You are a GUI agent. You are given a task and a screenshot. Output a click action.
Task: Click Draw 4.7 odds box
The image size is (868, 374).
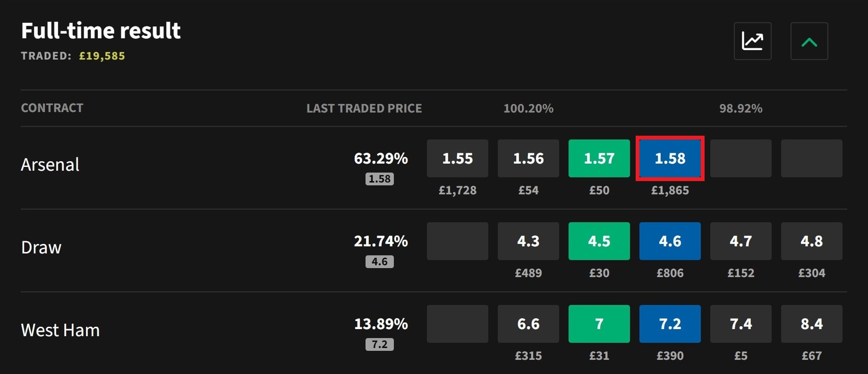point(740,241)
